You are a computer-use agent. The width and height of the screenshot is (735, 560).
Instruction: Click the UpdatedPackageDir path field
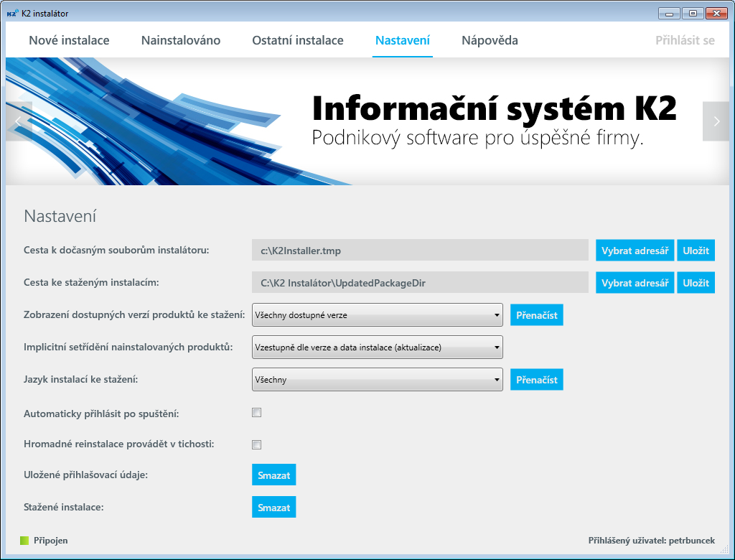coord(420,282)
